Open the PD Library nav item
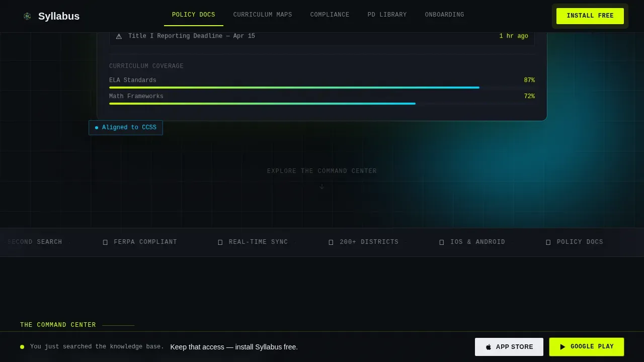644x362 pixels. tap(387, 15)
